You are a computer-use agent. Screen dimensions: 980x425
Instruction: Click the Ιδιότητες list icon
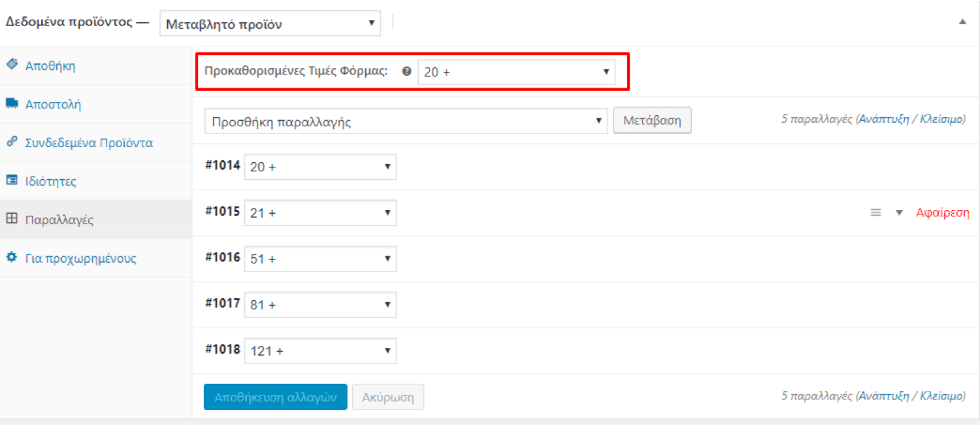[11, 180]
